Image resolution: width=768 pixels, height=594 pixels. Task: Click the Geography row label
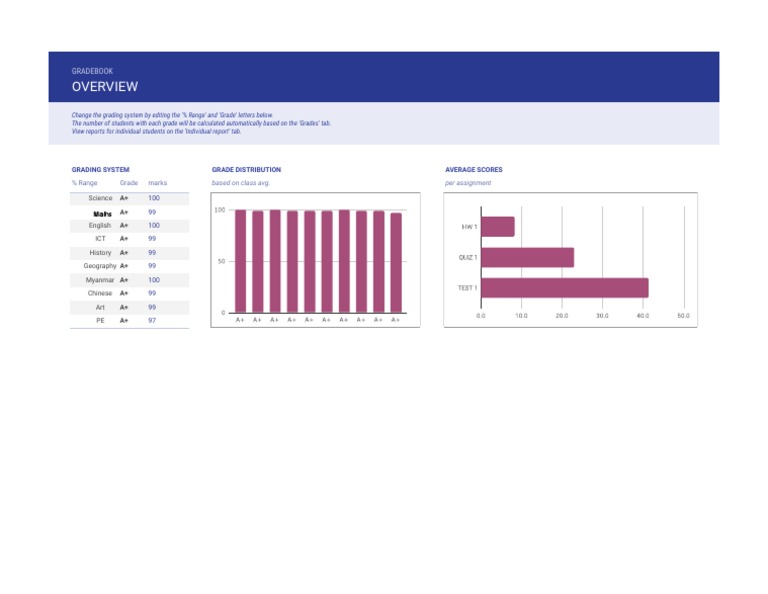100,265
